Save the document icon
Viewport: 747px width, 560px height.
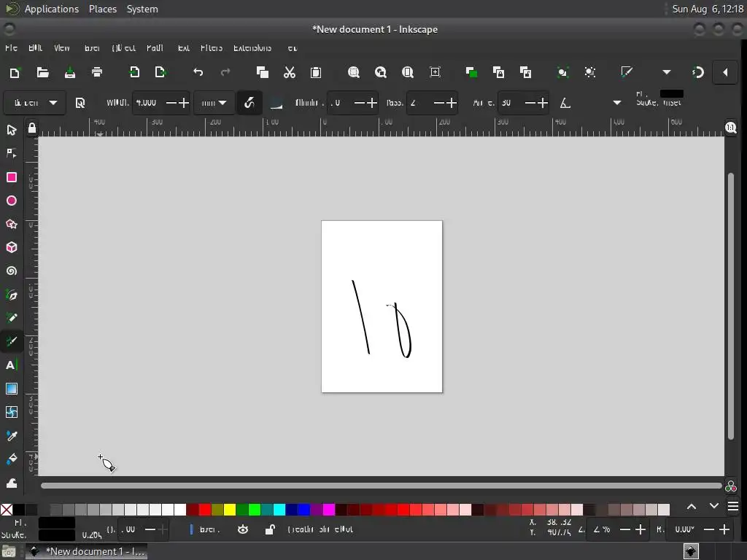69,72
